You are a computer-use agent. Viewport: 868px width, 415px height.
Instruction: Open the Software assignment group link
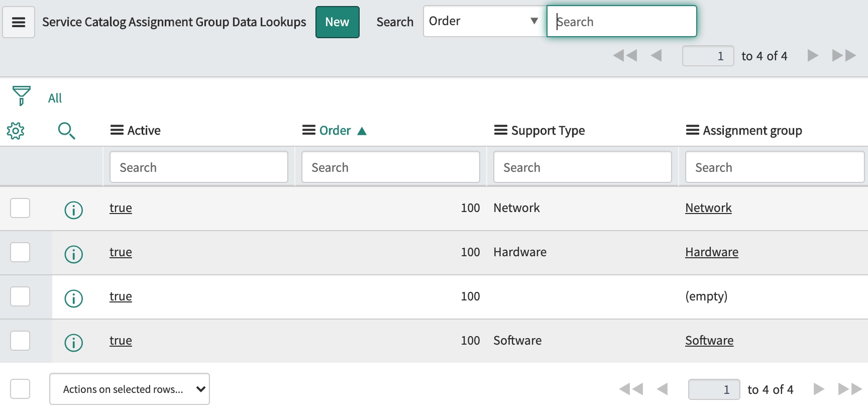click(x=709, y=341)
